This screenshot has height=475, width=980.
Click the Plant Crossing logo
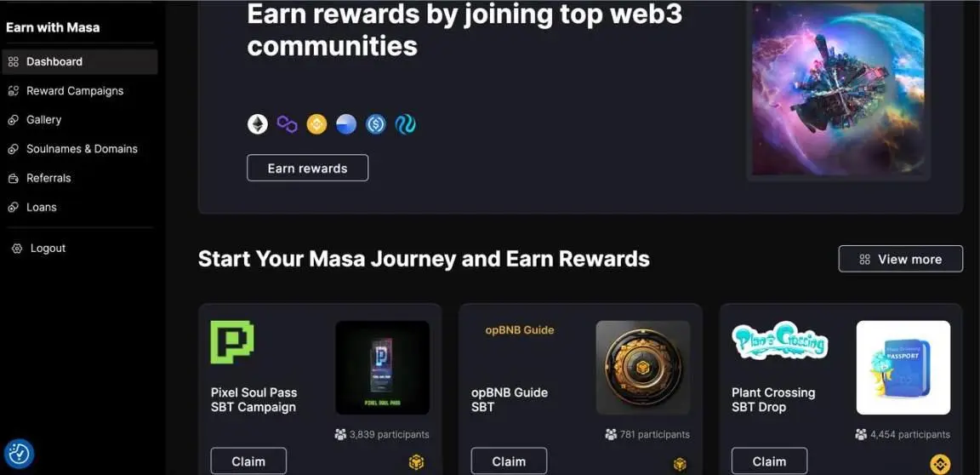tap(779, 341)
